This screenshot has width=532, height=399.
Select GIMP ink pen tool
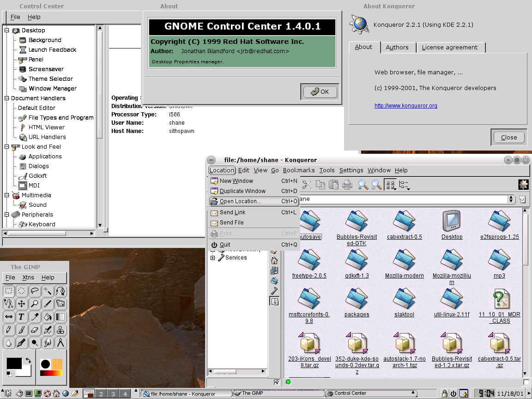pyautogui.click(x=21, y=343)
